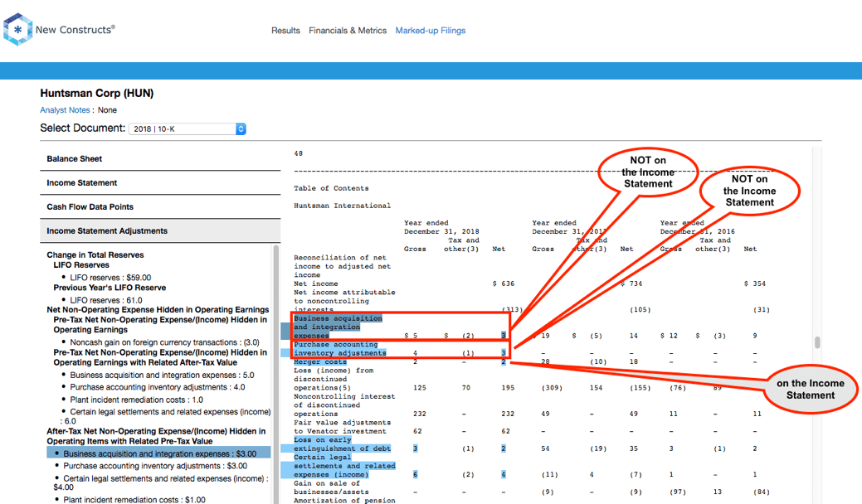Select Plant incident remediation costs : 1.0

136,400
